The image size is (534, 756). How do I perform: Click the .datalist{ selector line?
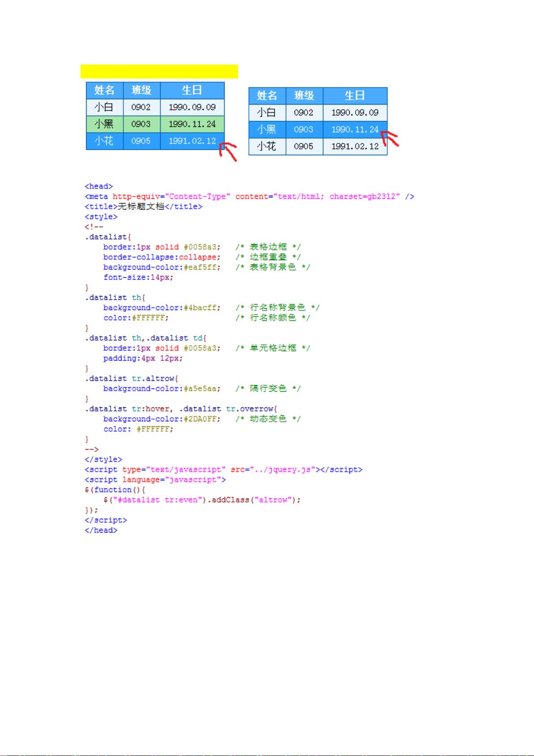tap(108, 237)
